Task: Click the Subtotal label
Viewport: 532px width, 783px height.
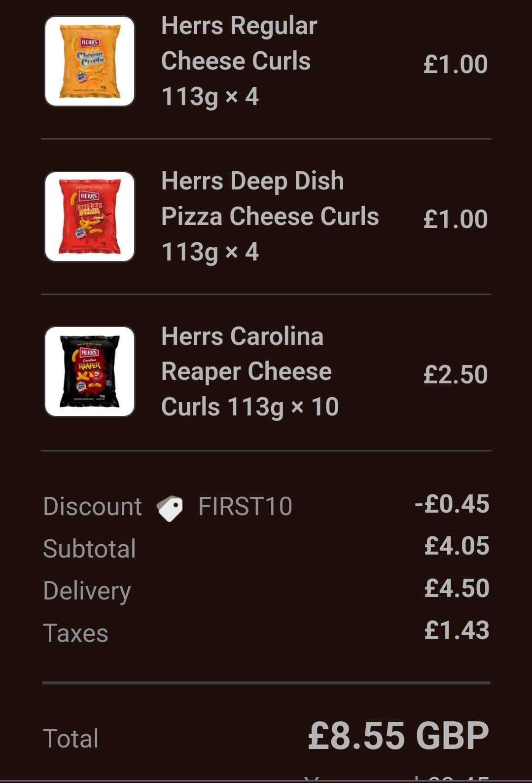Action: click(89, 549)
